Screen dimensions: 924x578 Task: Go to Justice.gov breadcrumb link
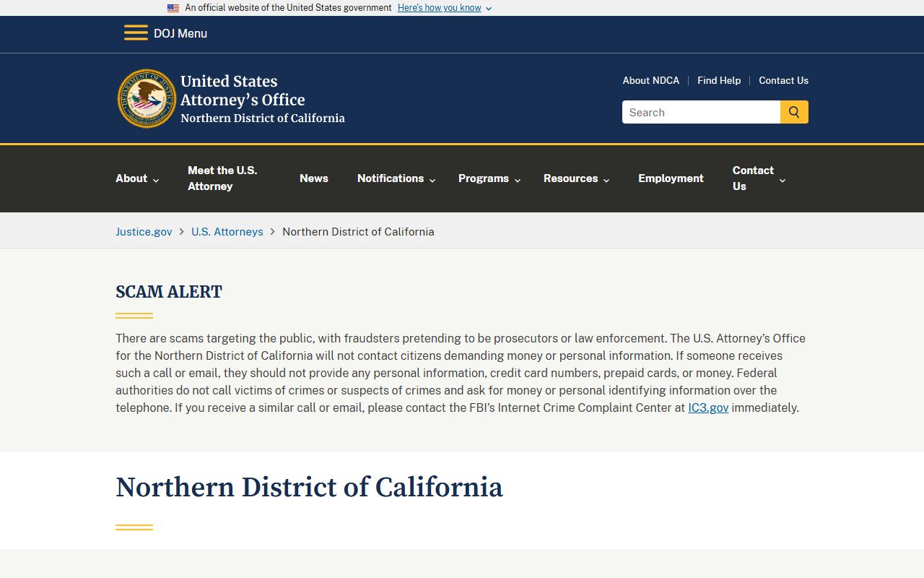[144, 232]
